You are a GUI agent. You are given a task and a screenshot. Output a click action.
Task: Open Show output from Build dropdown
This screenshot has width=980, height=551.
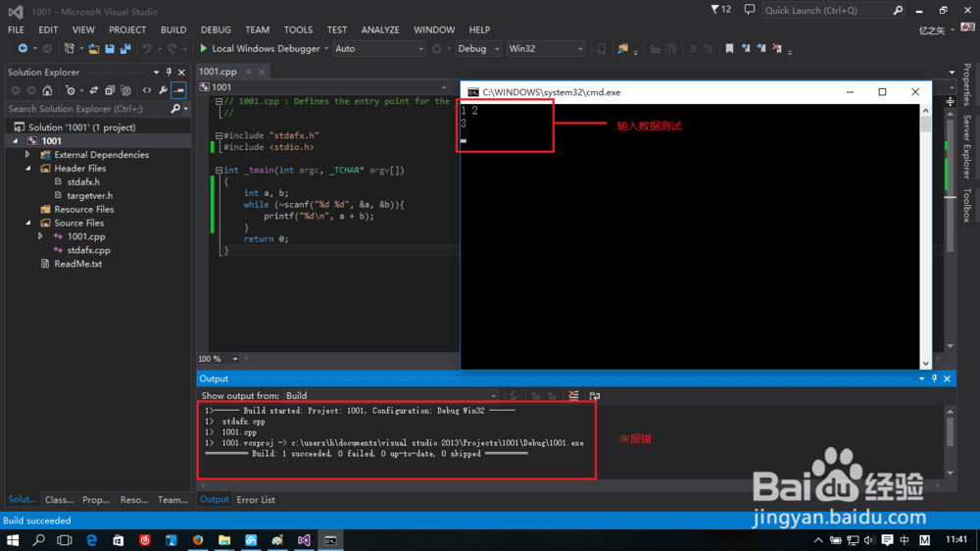pyautogui.click(x=391, y=395)
